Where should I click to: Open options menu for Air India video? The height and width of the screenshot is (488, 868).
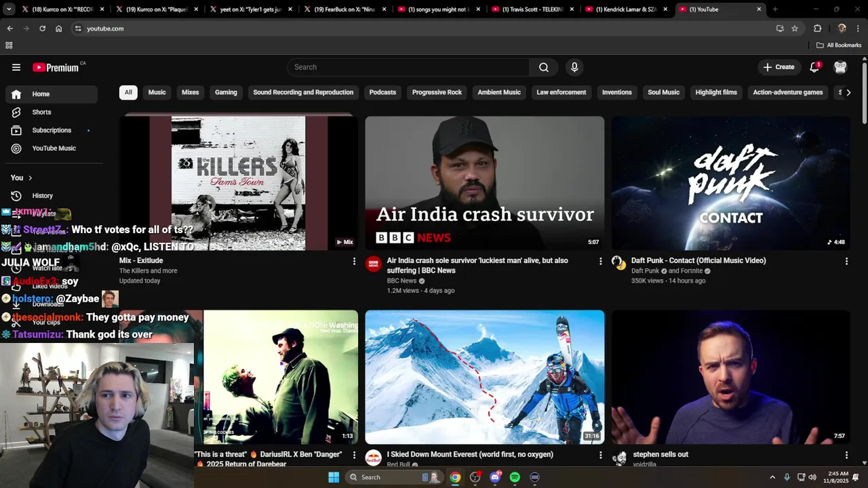[x=600, y=261]
